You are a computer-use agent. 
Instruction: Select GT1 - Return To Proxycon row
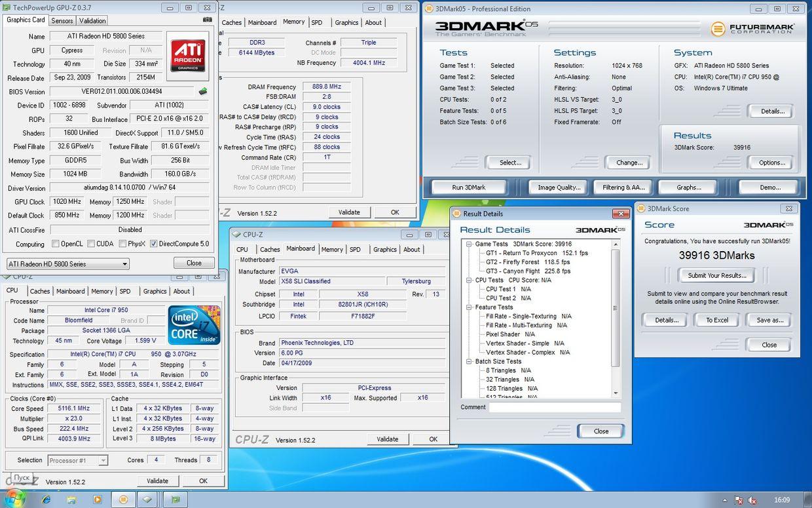pyautogui.click(x=536, y=253)
